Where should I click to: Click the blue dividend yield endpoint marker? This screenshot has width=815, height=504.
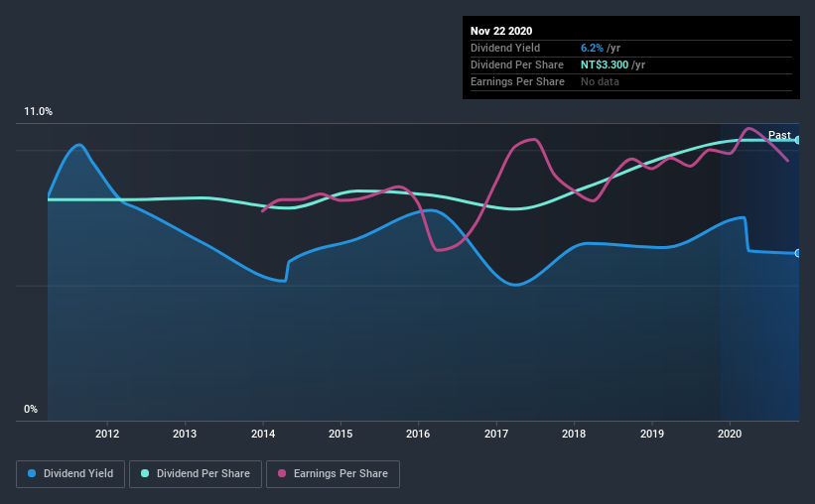pos(797,254)
